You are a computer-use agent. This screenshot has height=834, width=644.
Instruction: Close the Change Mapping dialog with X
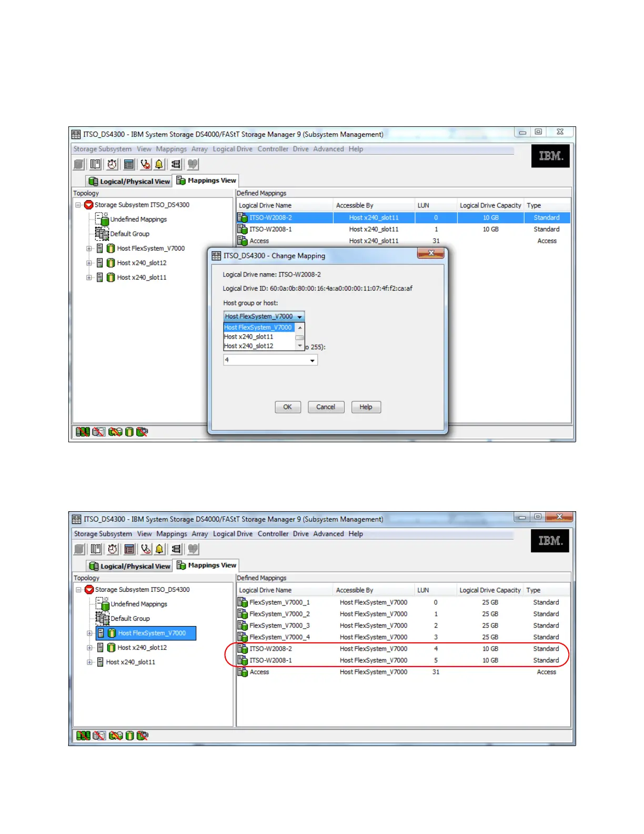[431, 253]
